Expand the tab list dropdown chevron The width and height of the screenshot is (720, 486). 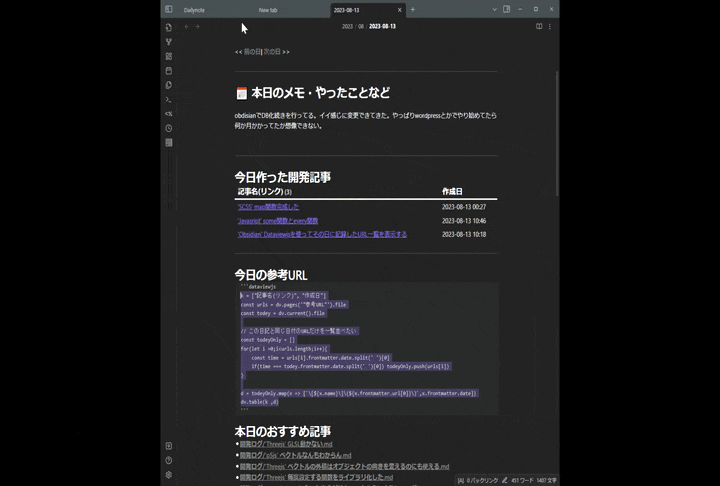click(x=494, y=9)
